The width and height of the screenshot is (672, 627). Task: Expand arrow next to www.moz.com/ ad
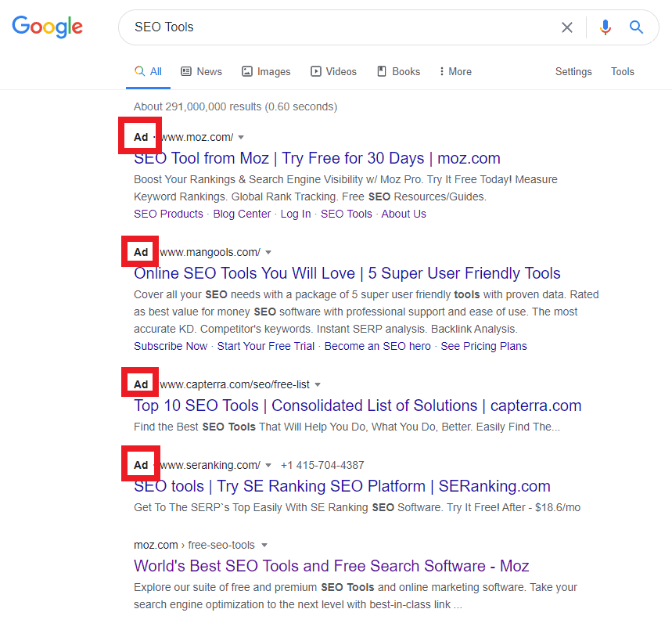[x=241, y=138]
